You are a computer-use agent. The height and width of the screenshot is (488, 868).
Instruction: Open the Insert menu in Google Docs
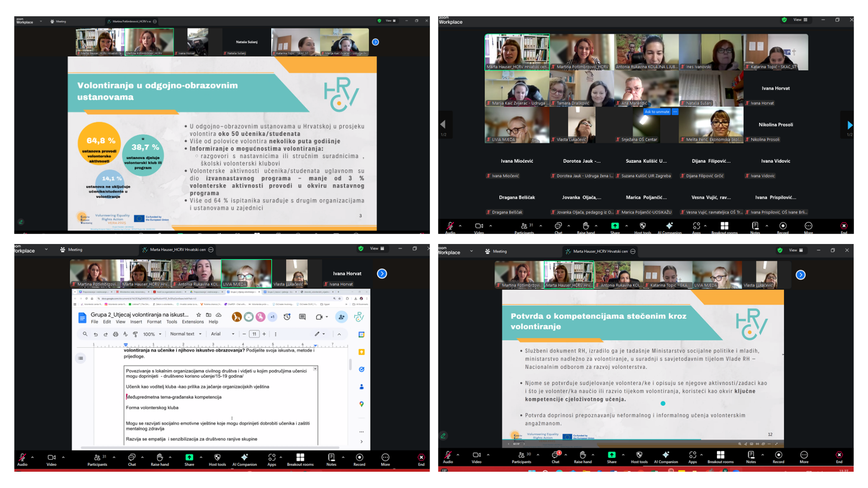point(136,322)
